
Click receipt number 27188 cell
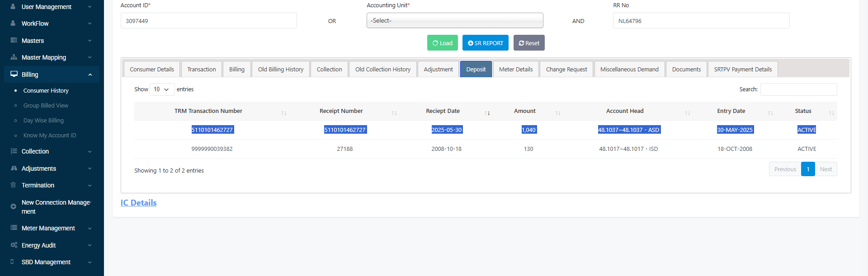point(345,149)
